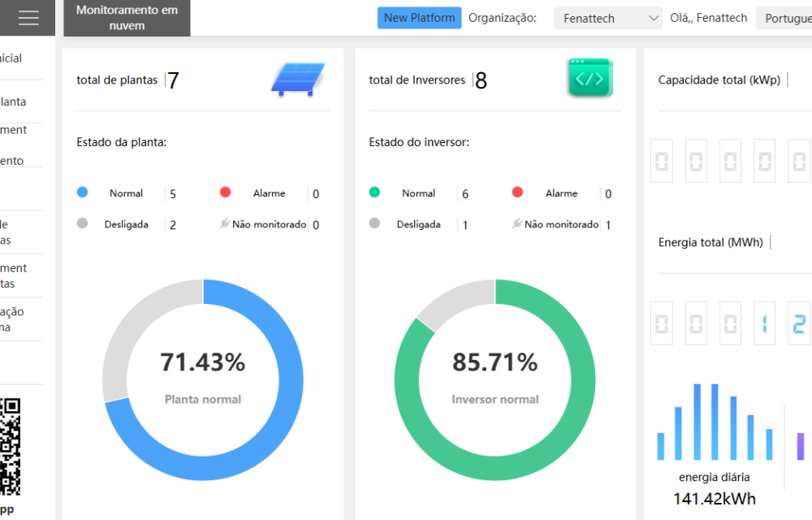
Task: Toggle the green Normal inverter legend dot
Action: click(374, 192)
